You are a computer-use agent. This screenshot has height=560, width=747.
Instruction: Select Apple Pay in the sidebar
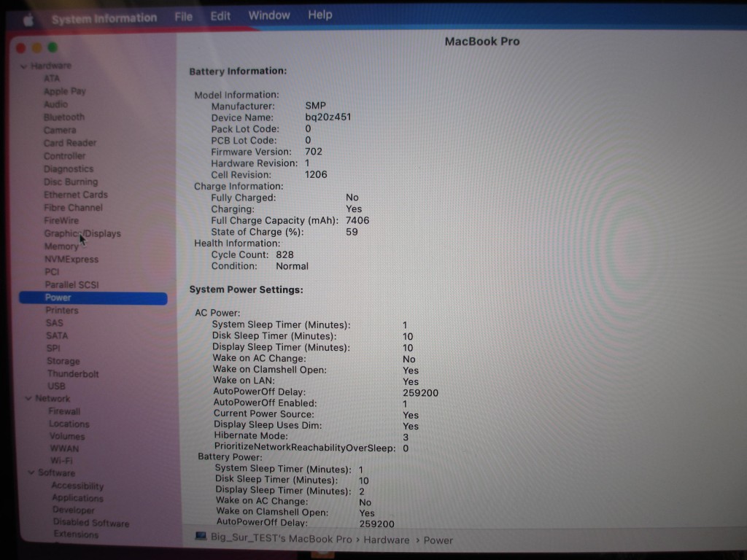(65, 91)
